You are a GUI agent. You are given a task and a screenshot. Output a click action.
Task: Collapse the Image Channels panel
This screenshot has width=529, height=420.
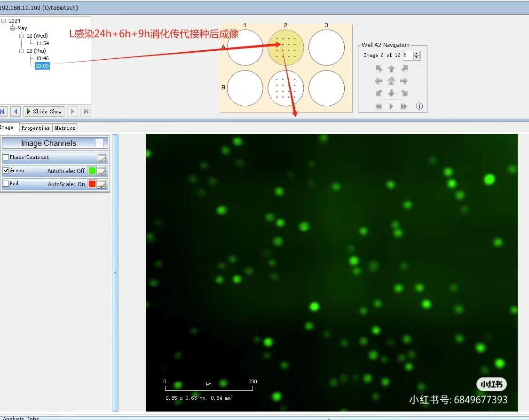(x=99, y=143)
